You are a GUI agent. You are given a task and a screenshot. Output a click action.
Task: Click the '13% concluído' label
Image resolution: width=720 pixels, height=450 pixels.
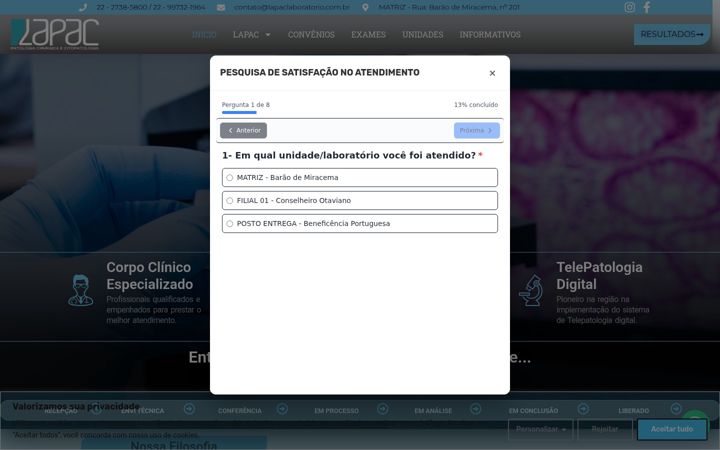pos(476,105)
